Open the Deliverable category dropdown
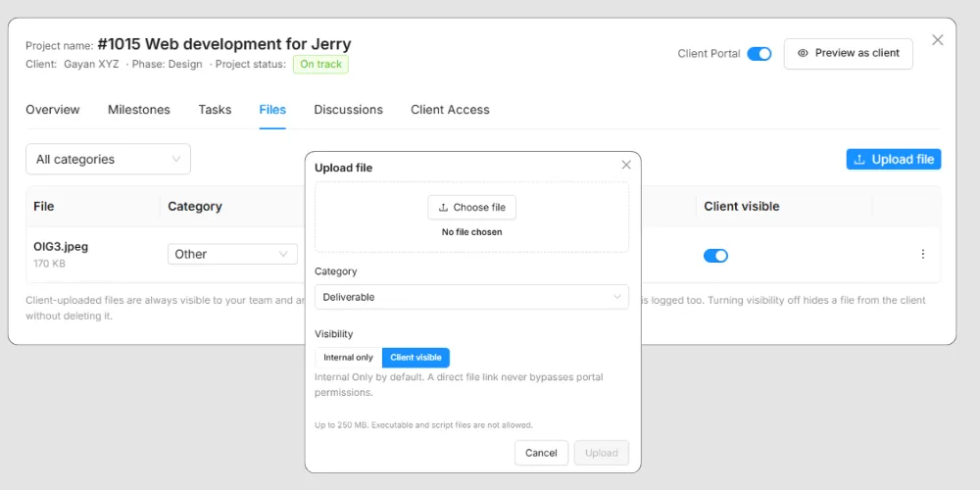This screenshot has width=980, height=490. [x=471, y=297]
